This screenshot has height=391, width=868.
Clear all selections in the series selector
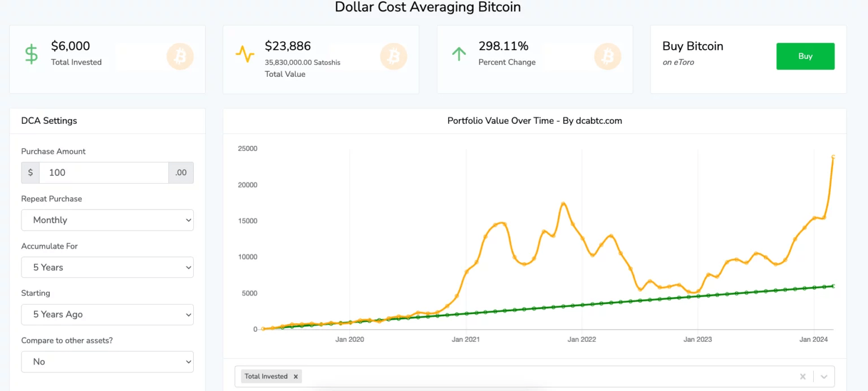tap(802, 377)
